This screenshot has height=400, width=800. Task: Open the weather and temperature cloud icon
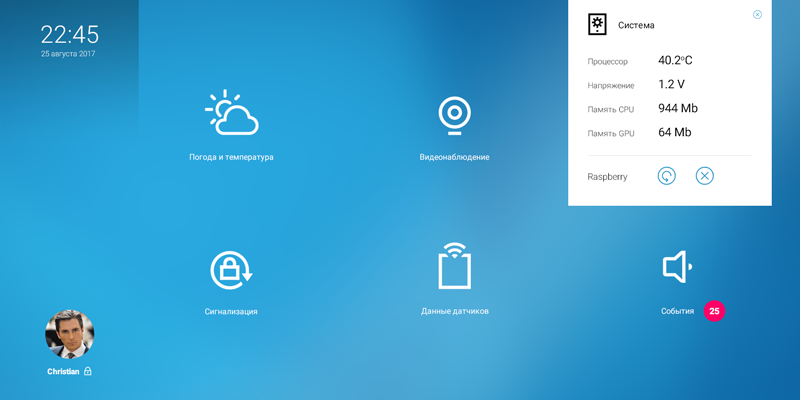pos(232,112)
